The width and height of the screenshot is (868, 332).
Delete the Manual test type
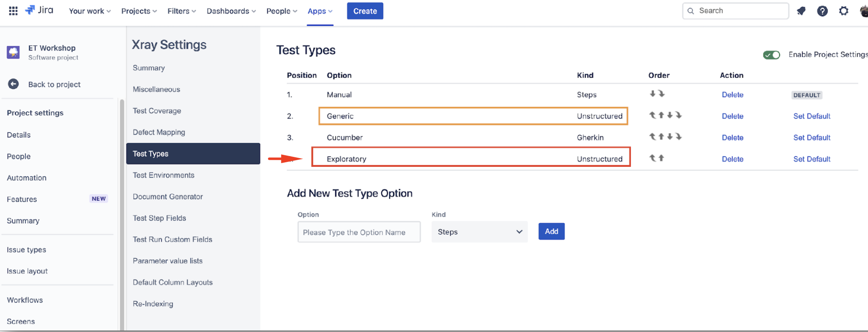732,95
